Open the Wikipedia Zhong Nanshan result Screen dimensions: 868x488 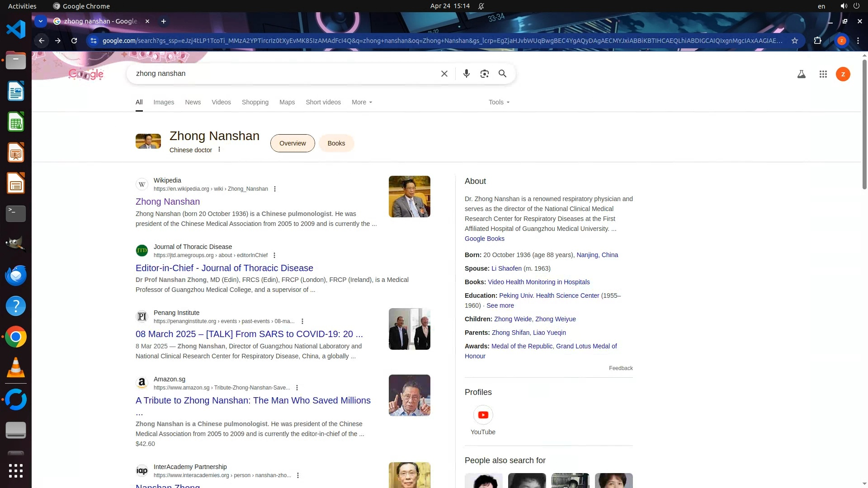168,202
